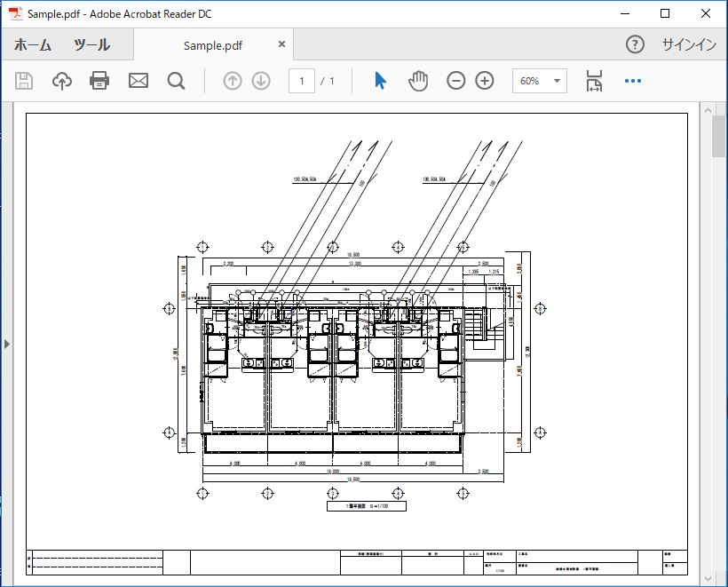Switch to the hand pan tool
Screen dimensions: 728x587
418,81
